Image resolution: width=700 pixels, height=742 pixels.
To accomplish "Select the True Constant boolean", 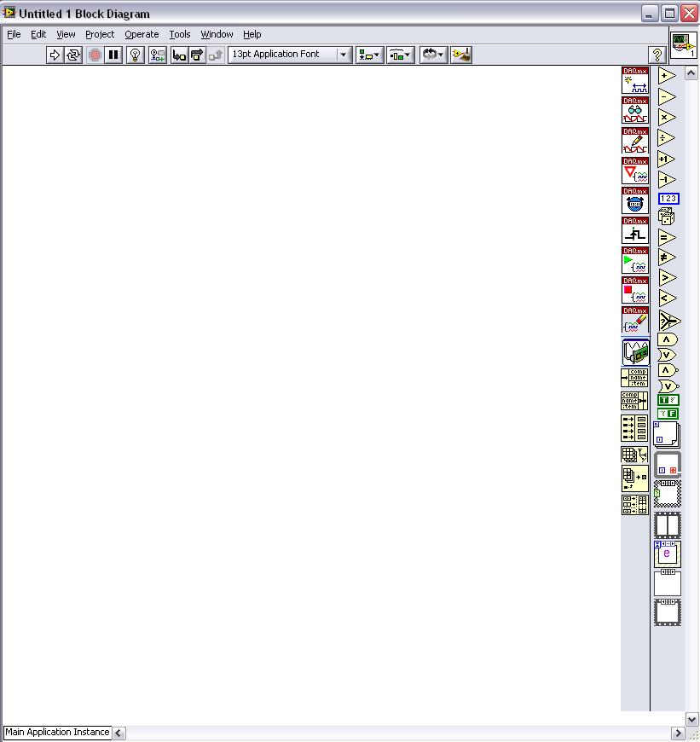I will click(668, 400).
